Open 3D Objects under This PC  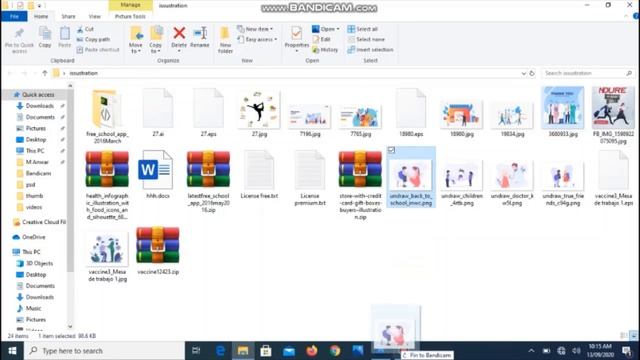(35, 264)
